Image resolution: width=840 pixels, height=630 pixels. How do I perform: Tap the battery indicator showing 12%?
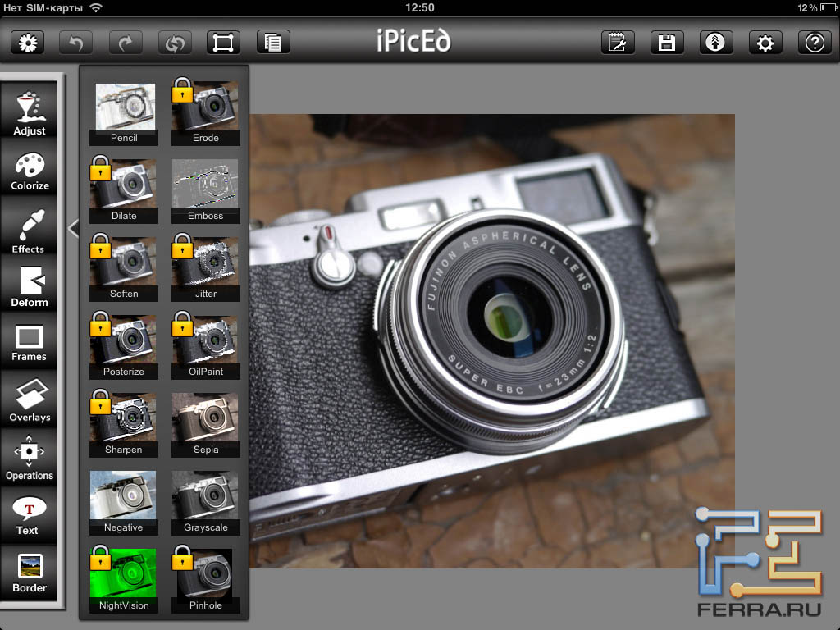coord(816,7)
